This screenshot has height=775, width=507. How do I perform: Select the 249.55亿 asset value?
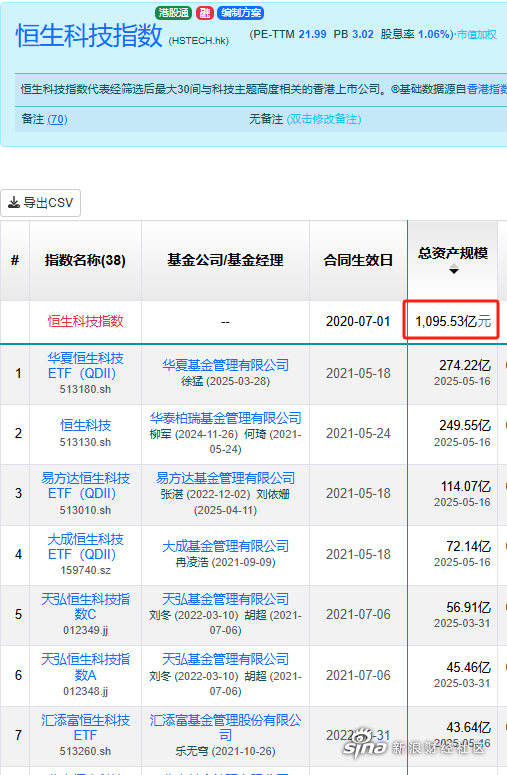coord(465,426)
